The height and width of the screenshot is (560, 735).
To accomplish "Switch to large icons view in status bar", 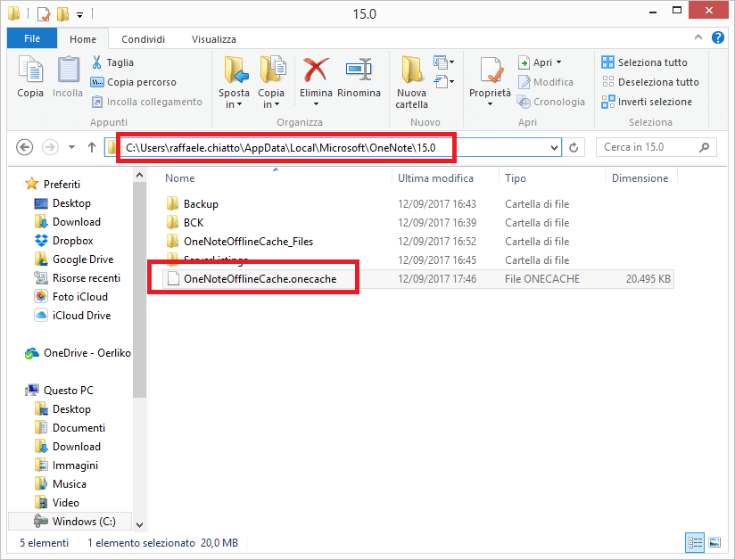I will [x=714, y=542].
